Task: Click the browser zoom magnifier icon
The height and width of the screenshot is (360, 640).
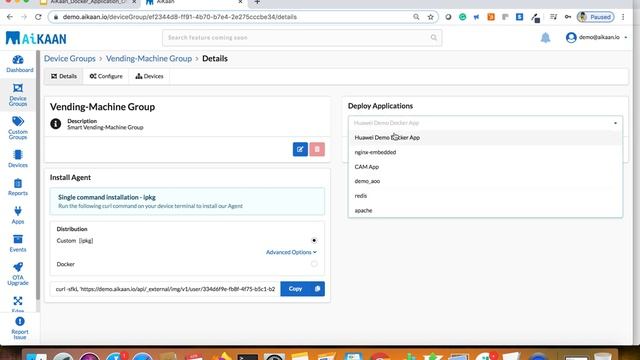Action: 416,17
